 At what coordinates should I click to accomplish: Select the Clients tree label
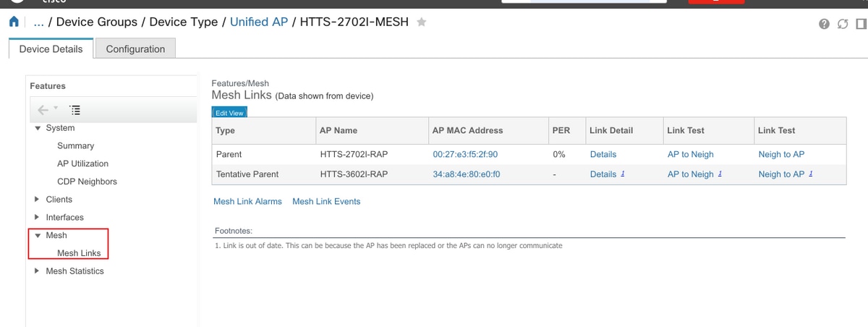[x=59, y=200]
